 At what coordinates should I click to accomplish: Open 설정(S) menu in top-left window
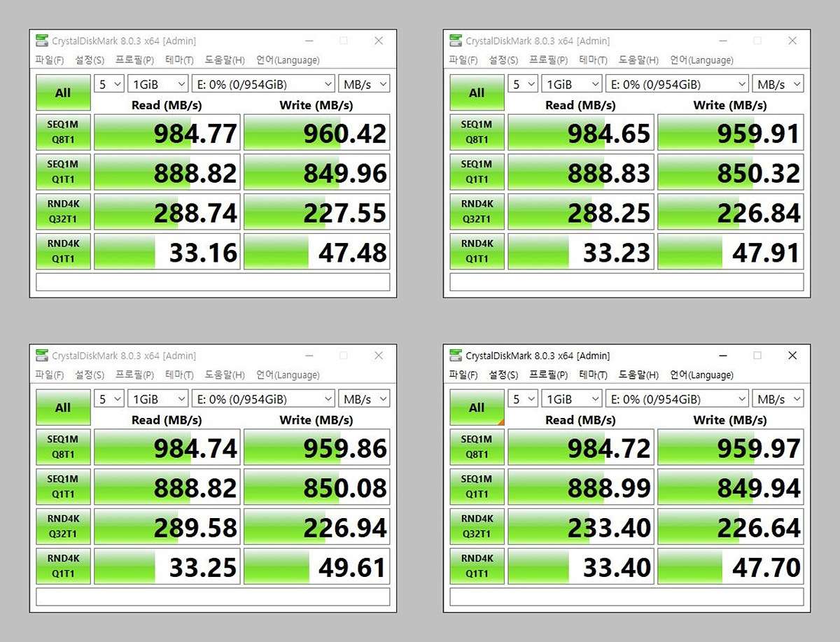[90, 60]
